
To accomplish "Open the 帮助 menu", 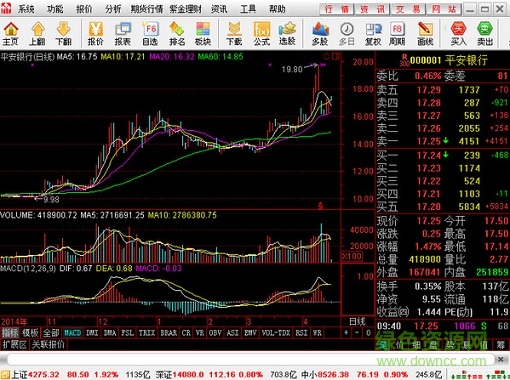I will coord(277,9).
